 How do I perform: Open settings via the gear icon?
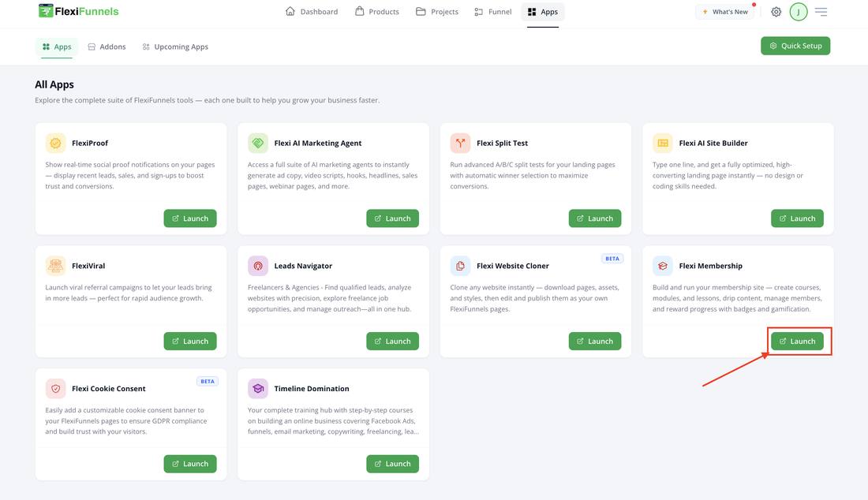(x=776, y=12)
